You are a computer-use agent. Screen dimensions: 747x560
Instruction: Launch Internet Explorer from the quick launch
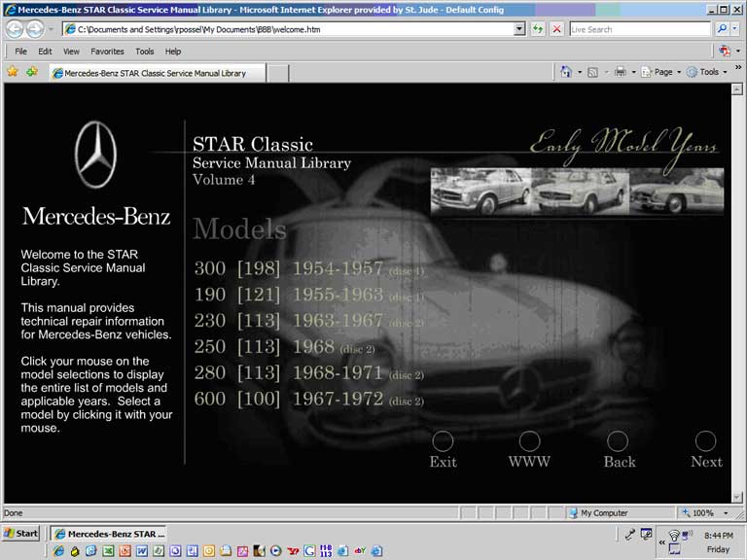[x=58, y=551]
